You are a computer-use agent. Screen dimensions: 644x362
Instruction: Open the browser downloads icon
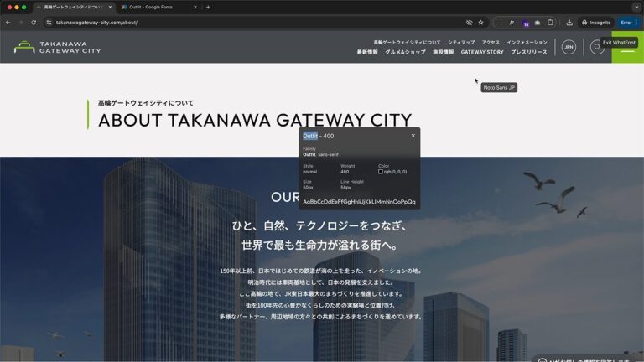tap(569, 23)
